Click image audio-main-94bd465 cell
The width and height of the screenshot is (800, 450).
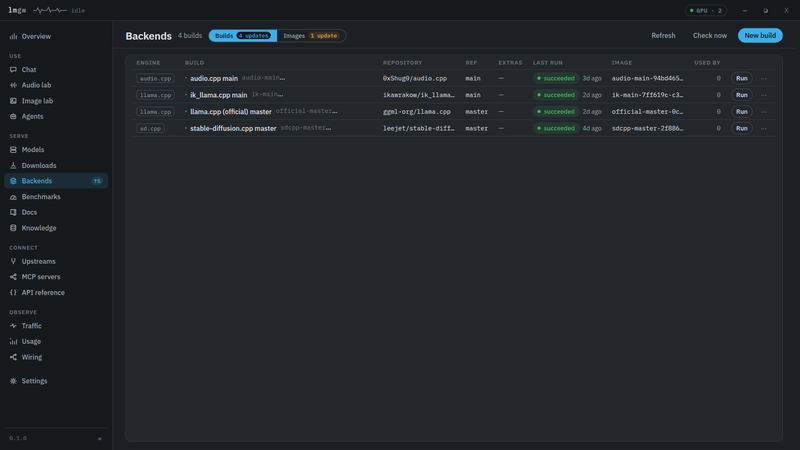(x=647, y=79)
